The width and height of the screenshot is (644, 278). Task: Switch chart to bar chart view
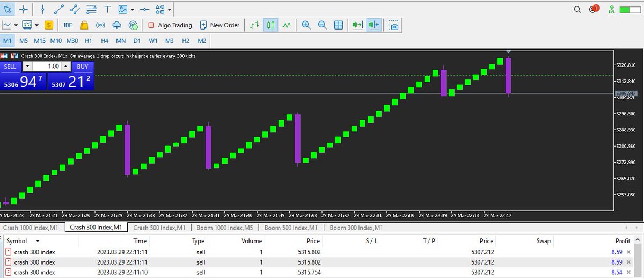tap(255, 25)
